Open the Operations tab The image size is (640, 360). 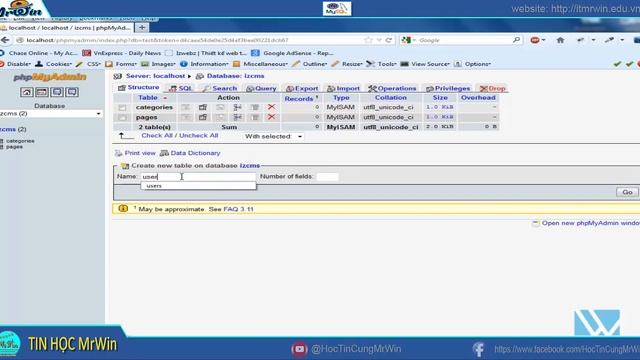point(392,88)
